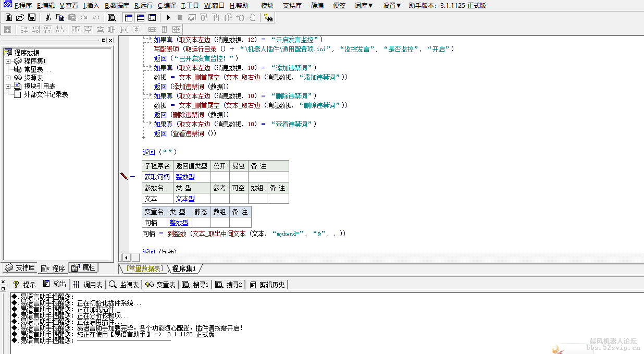Image resolution: width=644 pixels, height=354 pixels.
Task: Open an existing program via the open icon
Action: pos(20,17)
